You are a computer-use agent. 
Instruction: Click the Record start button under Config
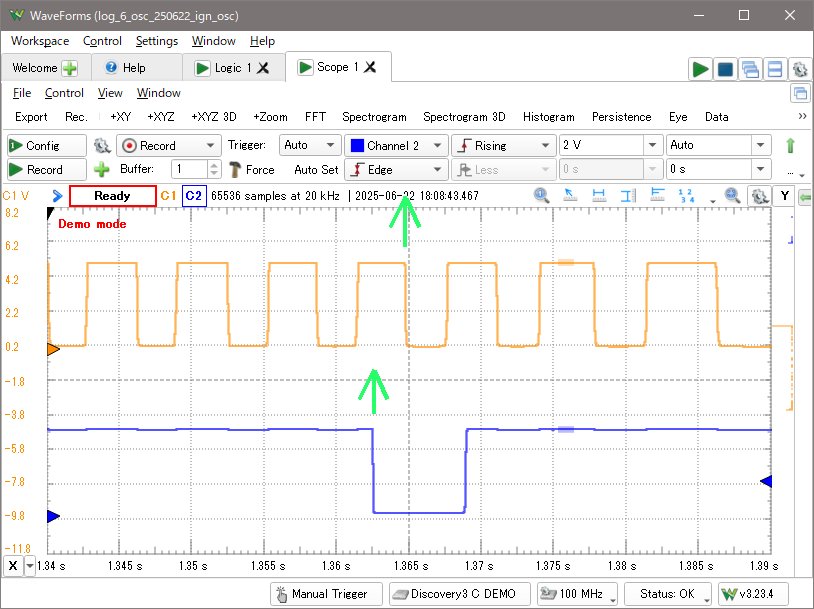tap(46, 169)
